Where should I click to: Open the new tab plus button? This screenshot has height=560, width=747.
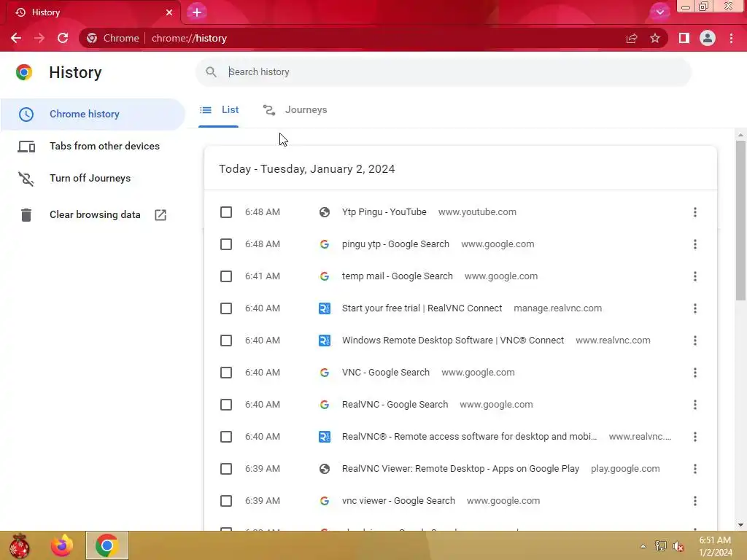tap(197, 12)
